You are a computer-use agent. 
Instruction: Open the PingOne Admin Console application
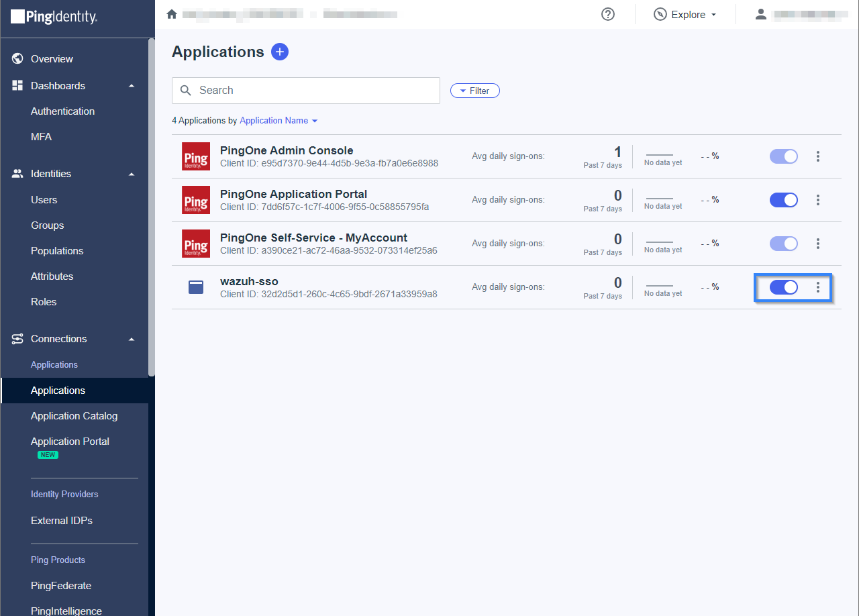[x=287, y=150]
